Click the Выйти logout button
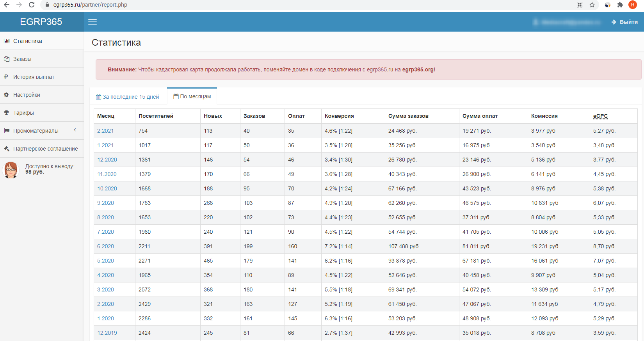 coord(624,22)
